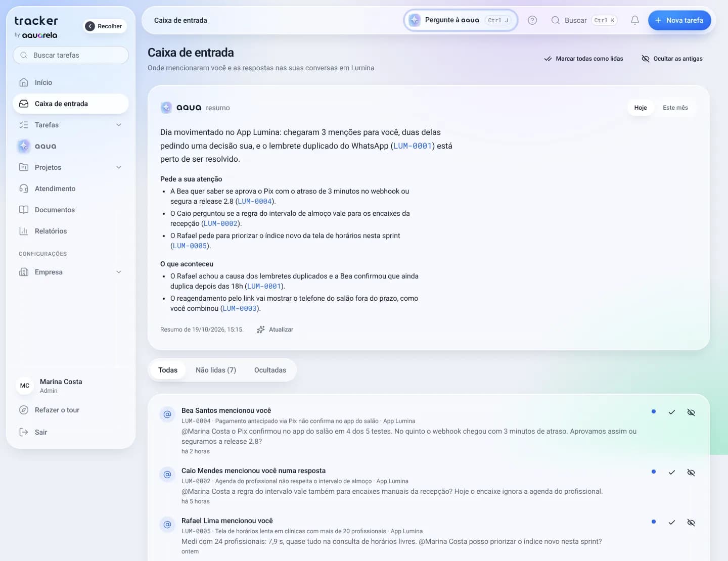Click the Relatórios chart icon
Image resolution: width=728 pixels, height=561 pixels.
click(24, 231)
